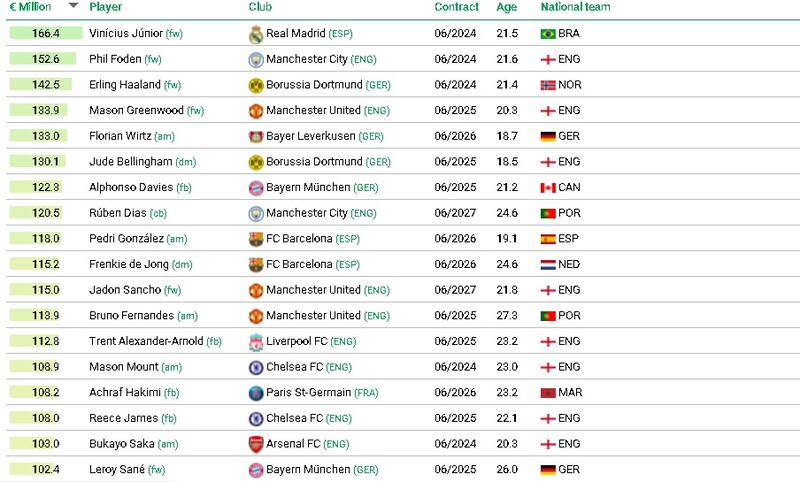Click the Real Madrid club crest

pyautogui.click(x=255, y=34)
